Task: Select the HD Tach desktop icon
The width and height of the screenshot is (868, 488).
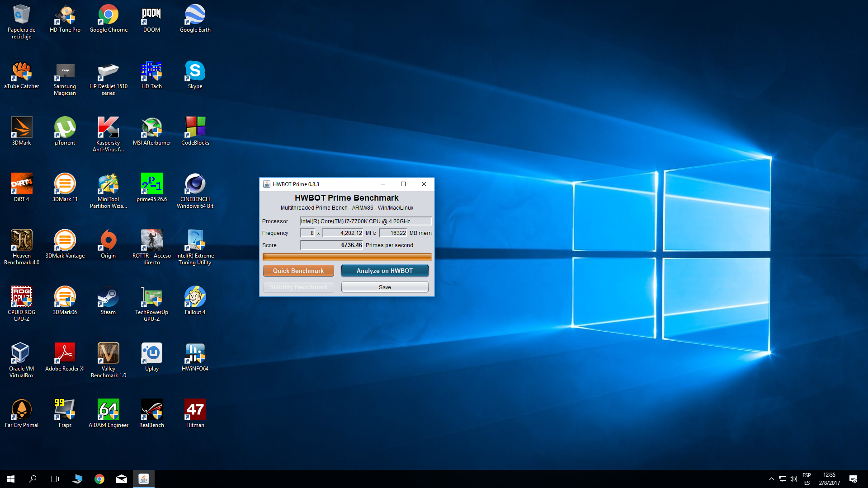Action: coord(151,75)
